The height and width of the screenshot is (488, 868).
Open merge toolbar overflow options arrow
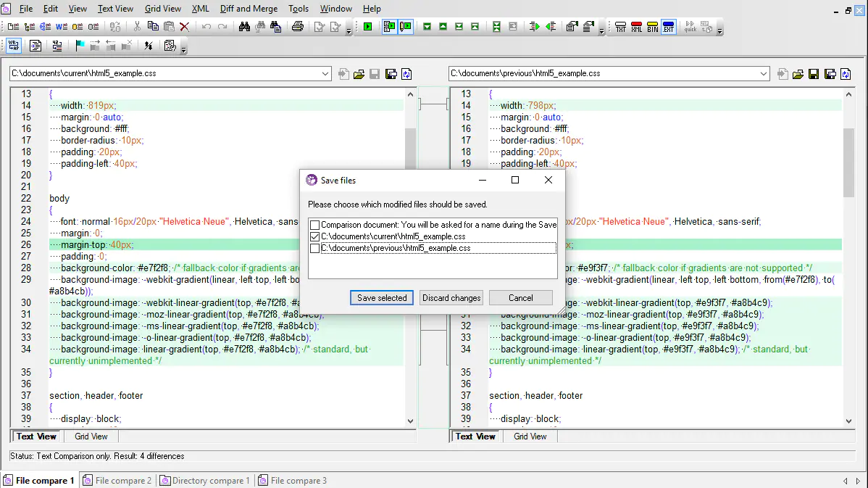click(602, 31)
